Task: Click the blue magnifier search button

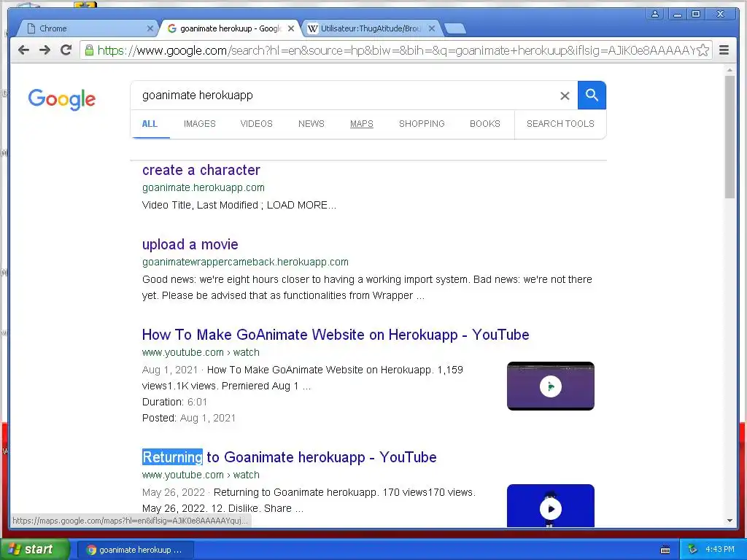Action: coord(592,96)
